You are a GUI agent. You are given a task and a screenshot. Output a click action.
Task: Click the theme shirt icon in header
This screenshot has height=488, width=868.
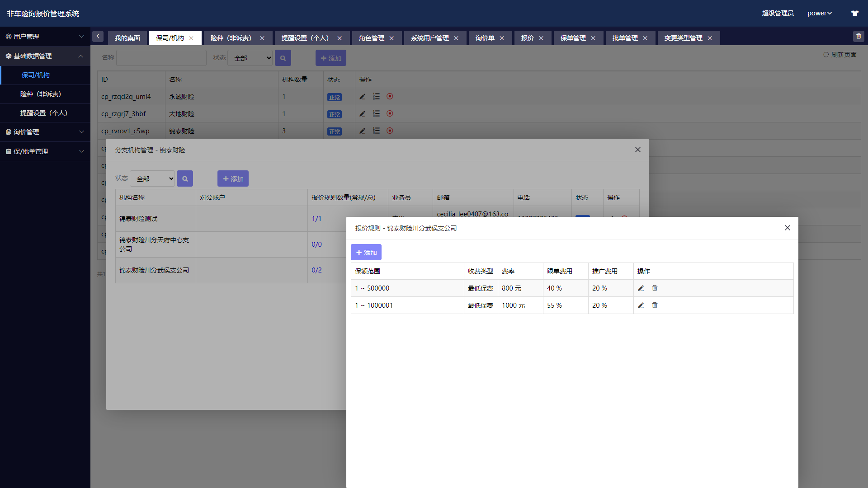[854, 13]
